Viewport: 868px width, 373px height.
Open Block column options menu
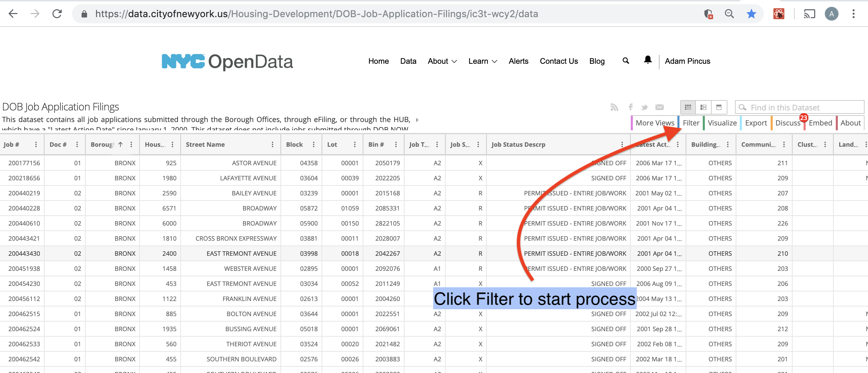coord(314,144)
